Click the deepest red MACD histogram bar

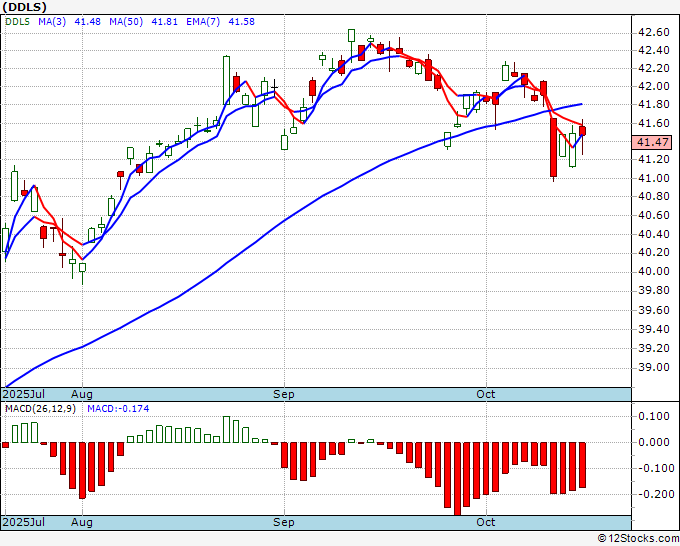(457, 479)
